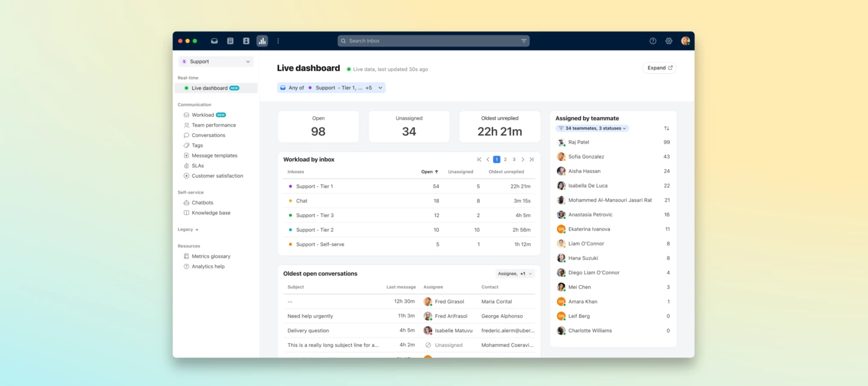Open Team performance in sidebar
This screenshot has width=868, height=386.
210,125
